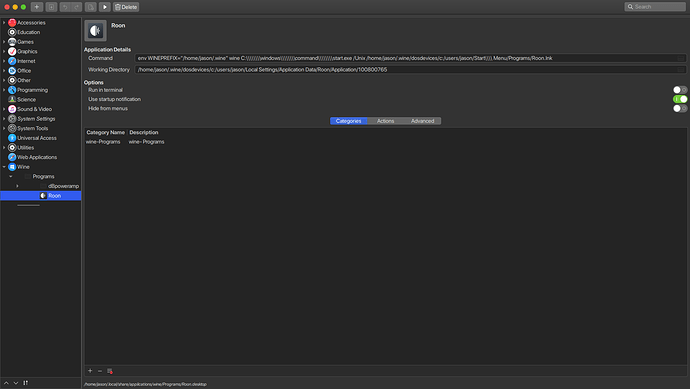The width and height of the screenshot is (690, 389).
Task: Expand the Sound & Video category arrow
Action: pyautogui.click(x=4, y=109)
